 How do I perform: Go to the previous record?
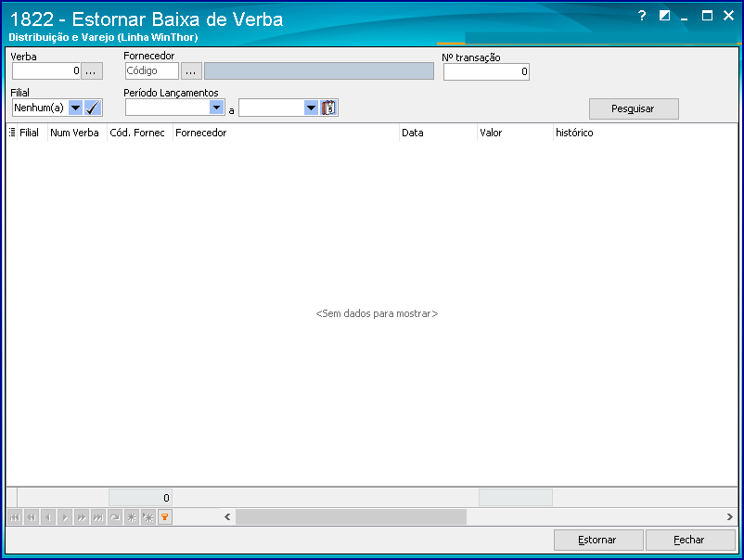(x=48, y=516)
